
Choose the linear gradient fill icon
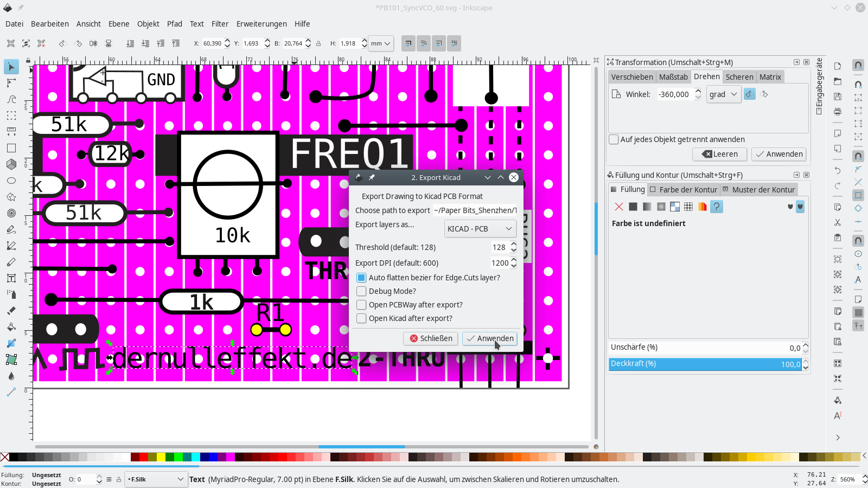click(647, 207)
